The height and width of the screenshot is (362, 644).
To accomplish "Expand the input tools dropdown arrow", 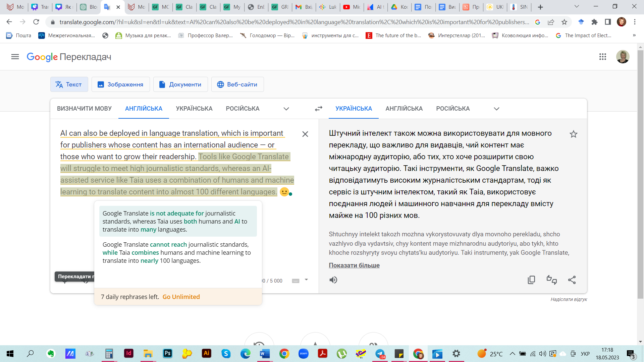I will 306,280.
